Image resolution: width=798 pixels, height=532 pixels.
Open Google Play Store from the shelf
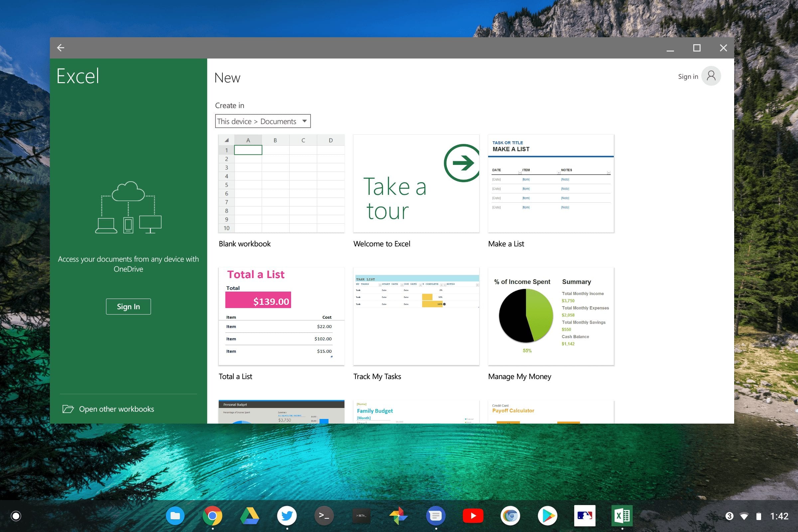[x=548, y=516]
